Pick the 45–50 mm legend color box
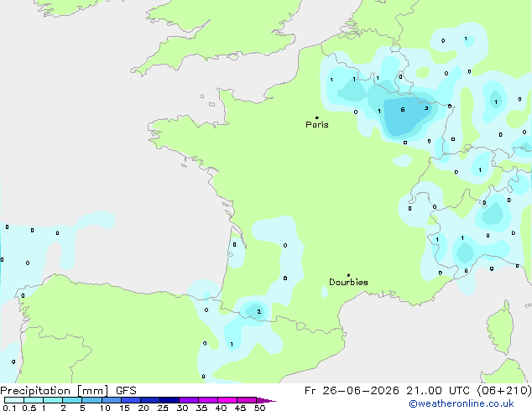 (247, 400)
